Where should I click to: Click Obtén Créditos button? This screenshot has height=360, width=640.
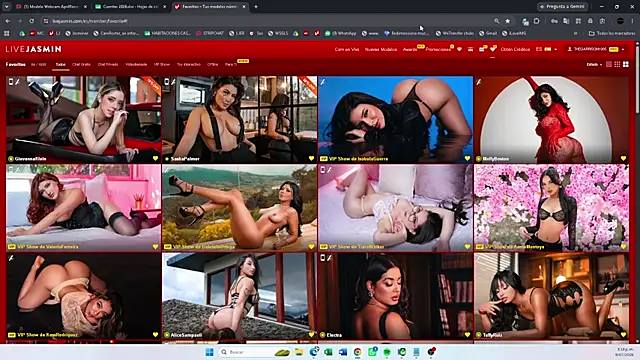pos(515,49)
